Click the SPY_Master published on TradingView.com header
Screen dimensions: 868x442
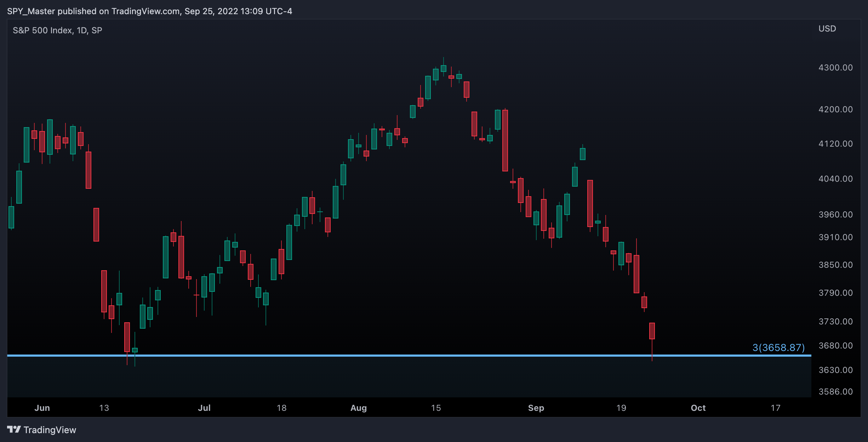[x=149, y=11]
